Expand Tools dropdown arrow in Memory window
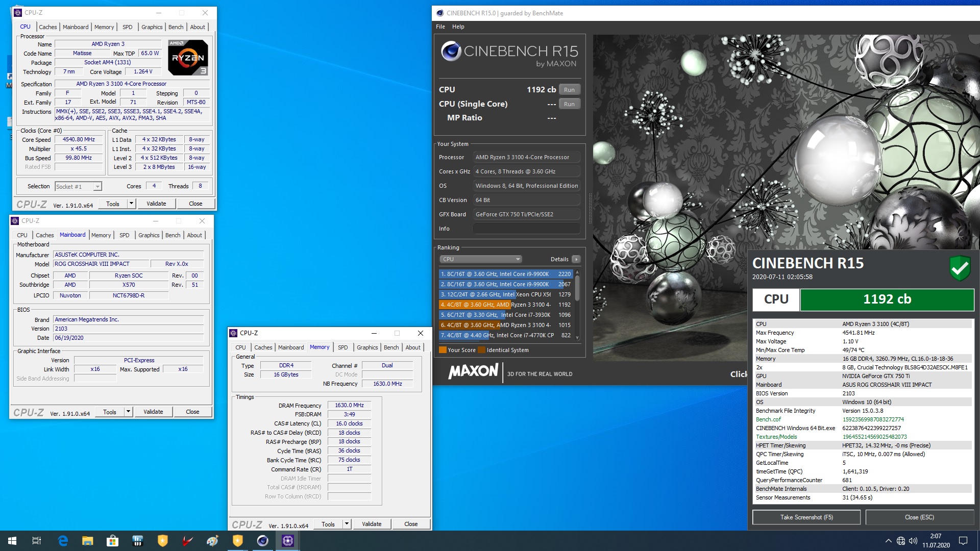980x551 pixels. pos(347,524)
